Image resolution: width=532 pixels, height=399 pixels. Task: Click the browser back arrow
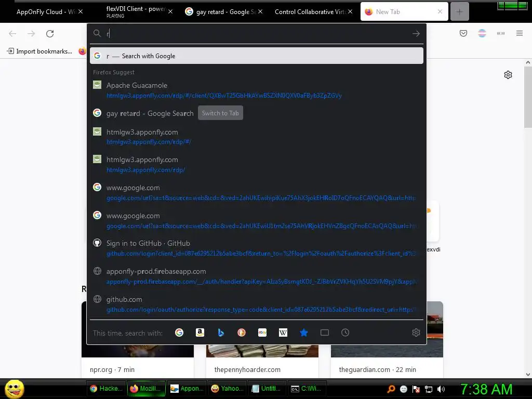pyautogui.click(x=12, y=34)
